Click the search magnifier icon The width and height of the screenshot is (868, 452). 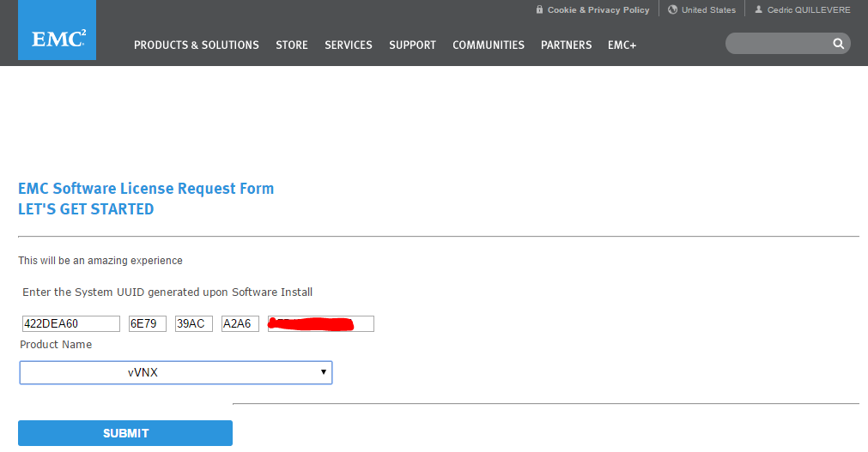pyautogui.click(x=839, y=44)
